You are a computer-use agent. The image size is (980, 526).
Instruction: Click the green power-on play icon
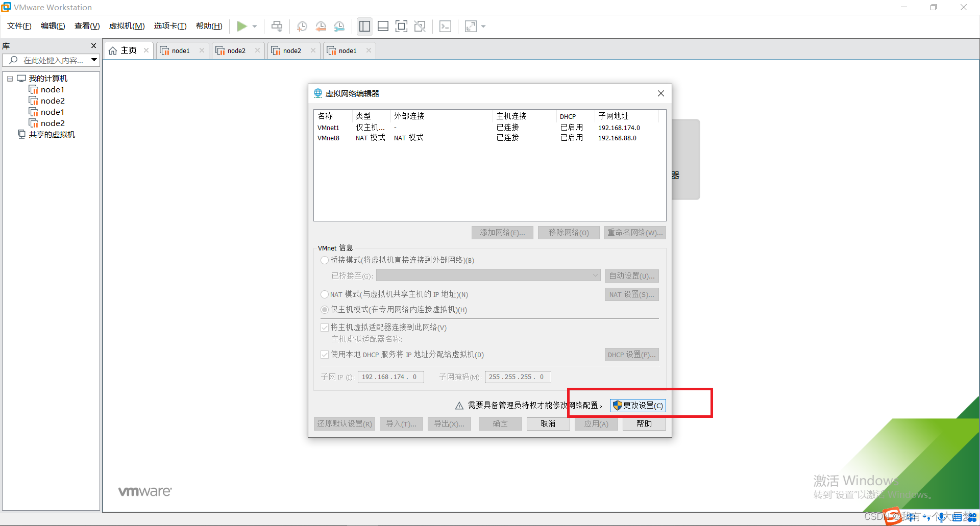[x=242, y=26]
